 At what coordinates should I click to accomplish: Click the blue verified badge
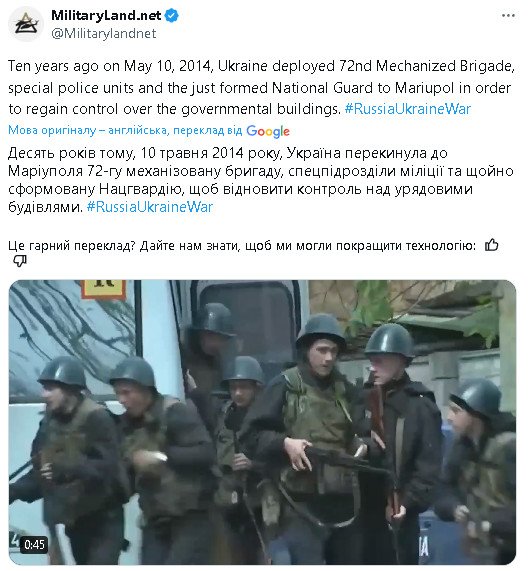pyautogui.click(x=172, y=16)
